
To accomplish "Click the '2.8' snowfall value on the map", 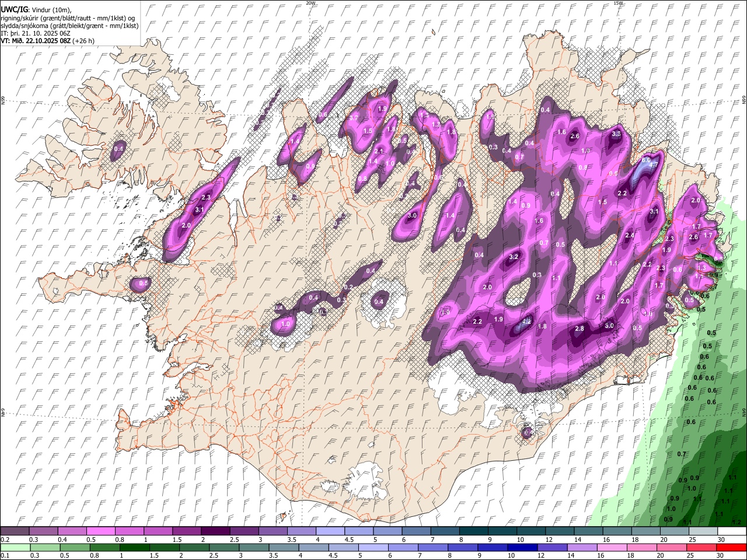I will coord(580,329).
